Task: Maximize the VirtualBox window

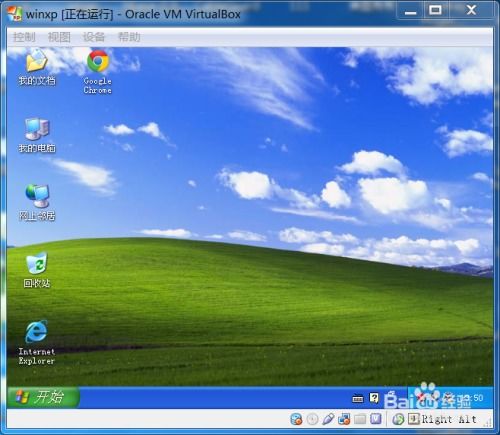Action: [435, 10]
